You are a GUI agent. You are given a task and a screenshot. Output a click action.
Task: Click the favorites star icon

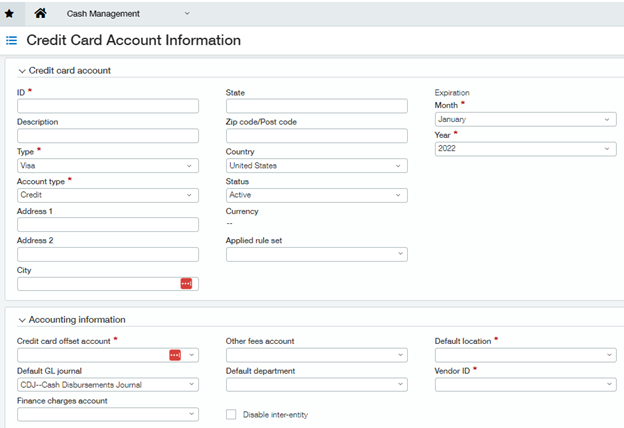click(9, 14)
